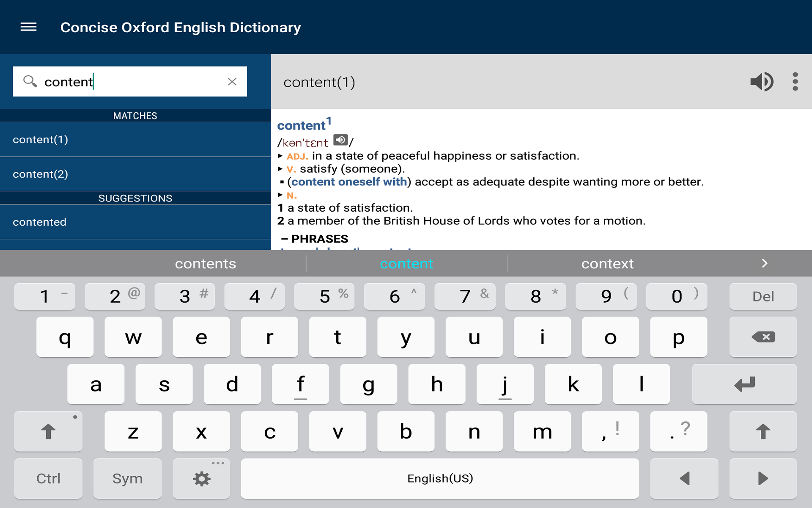Screen dimensions: 812x508
Task: Toggle uppercase with the right Shift key
Action: 763,431
